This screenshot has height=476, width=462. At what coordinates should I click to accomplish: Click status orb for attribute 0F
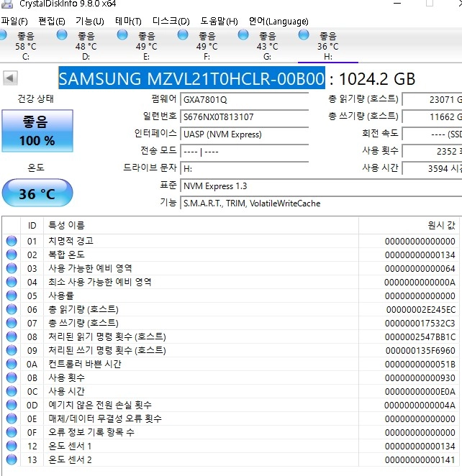click(x=12, y=432)
